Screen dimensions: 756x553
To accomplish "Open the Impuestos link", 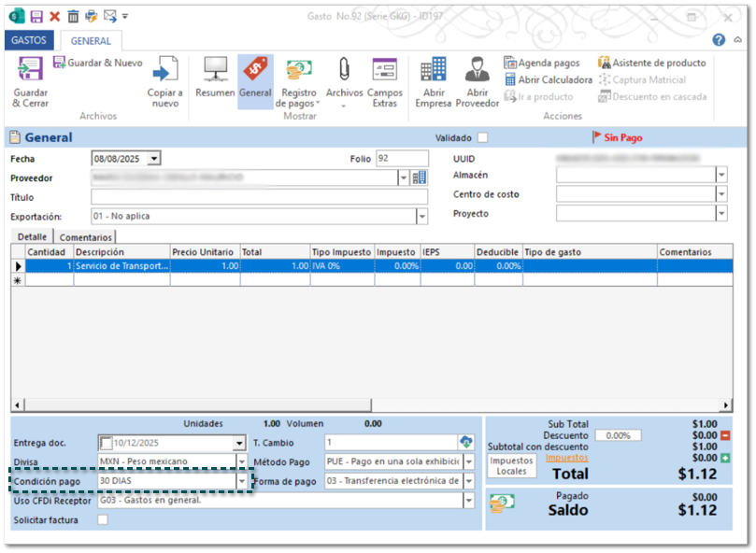I will (566, 458).
